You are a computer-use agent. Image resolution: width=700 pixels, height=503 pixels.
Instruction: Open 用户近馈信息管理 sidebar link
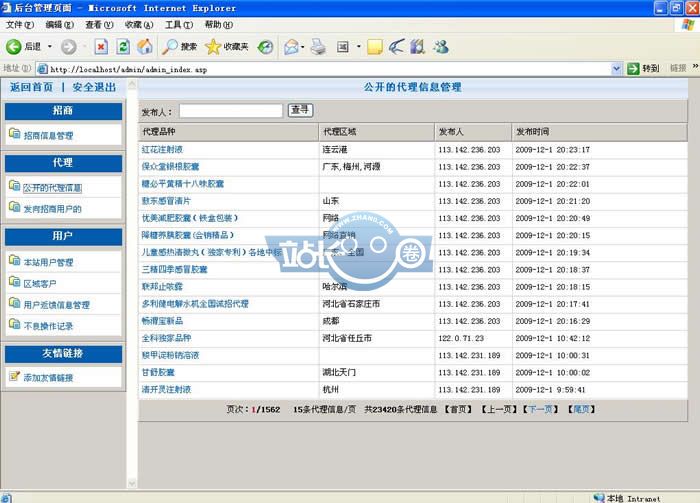tap(57, 305)
